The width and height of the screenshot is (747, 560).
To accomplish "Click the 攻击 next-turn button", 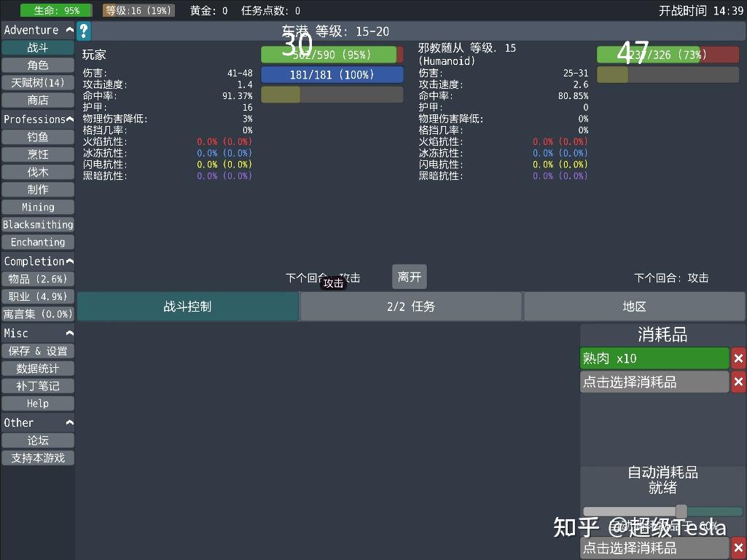I will click(x=333, y=283).
